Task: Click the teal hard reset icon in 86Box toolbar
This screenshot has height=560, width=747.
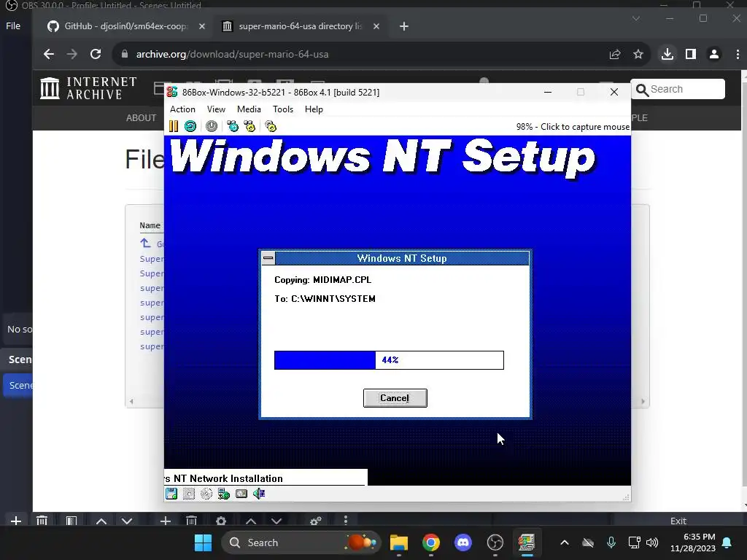Action: (x=190, y=126)
